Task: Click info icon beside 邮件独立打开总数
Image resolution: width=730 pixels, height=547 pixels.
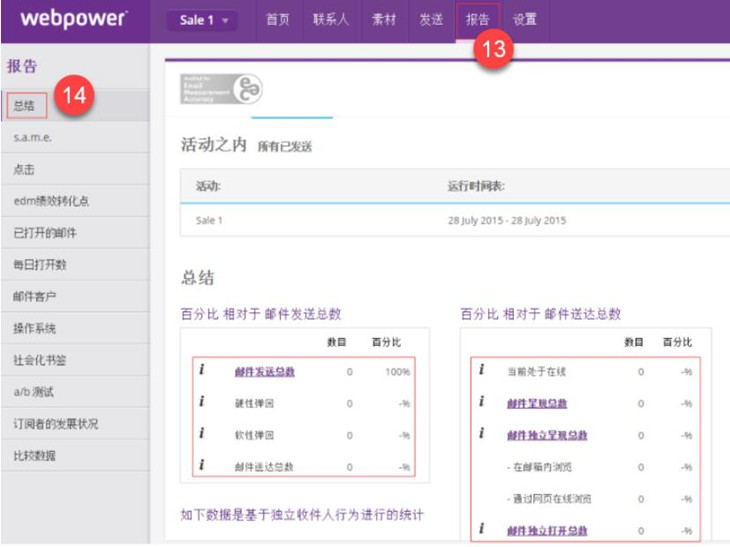Action: (482, 528)
